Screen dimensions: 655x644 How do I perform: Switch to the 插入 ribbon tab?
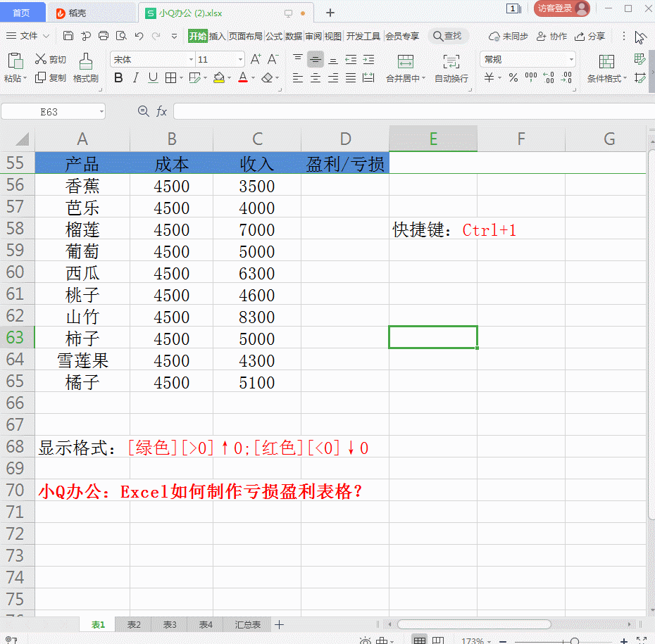click(x=218, y=36)
